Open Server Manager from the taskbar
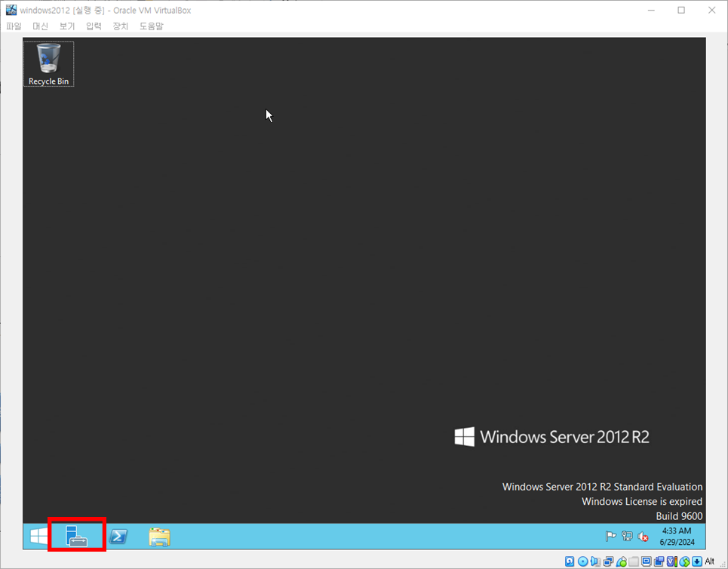 click(77, 537)
